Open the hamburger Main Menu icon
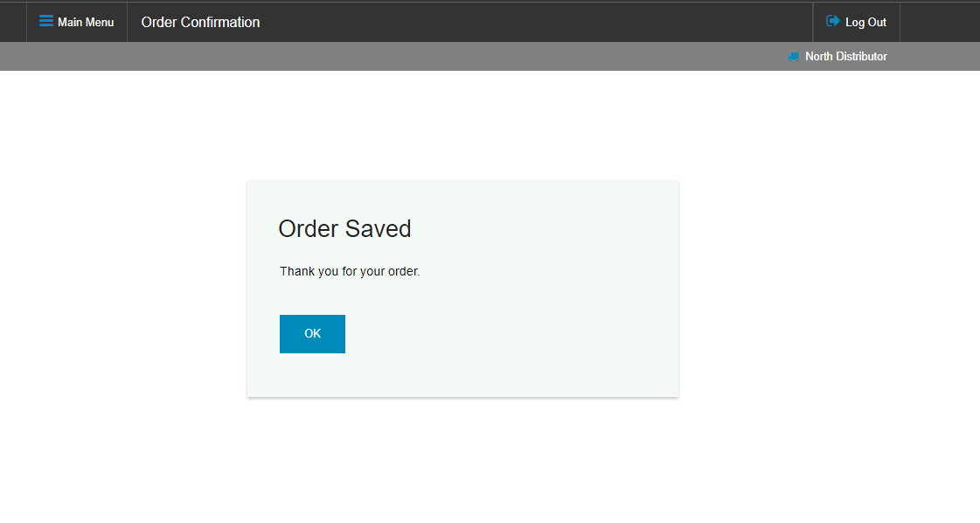Image resolution: width=980 pixels, height=523 pixels. 46,21
